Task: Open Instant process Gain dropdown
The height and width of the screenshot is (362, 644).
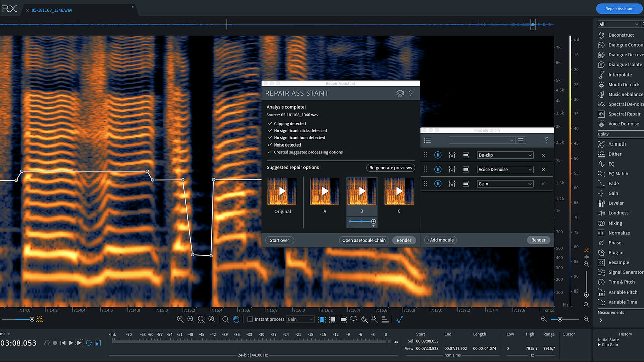Action: 300,319
